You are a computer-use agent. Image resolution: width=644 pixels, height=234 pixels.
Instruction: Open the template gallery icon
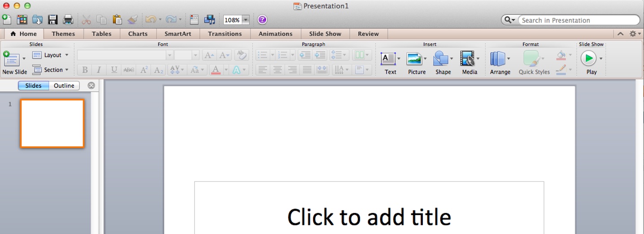[22, 20]
